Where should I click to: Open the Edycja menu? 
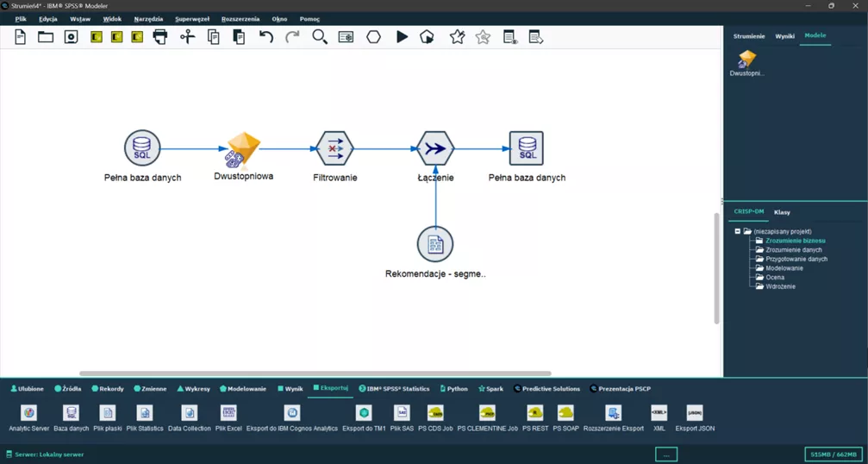pyautogui.click(x=48, y=19)
